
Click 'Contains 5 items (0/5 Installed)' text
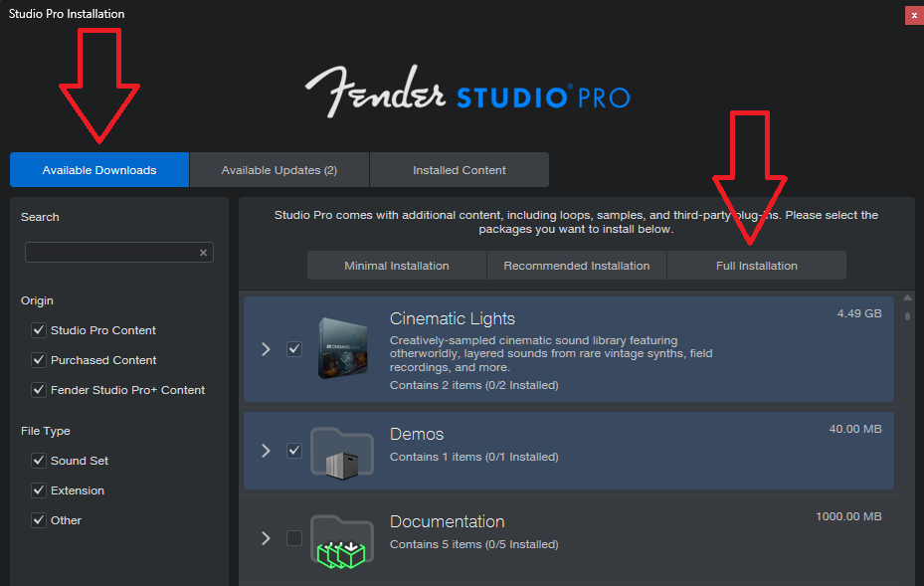click(x=473, y=544)
